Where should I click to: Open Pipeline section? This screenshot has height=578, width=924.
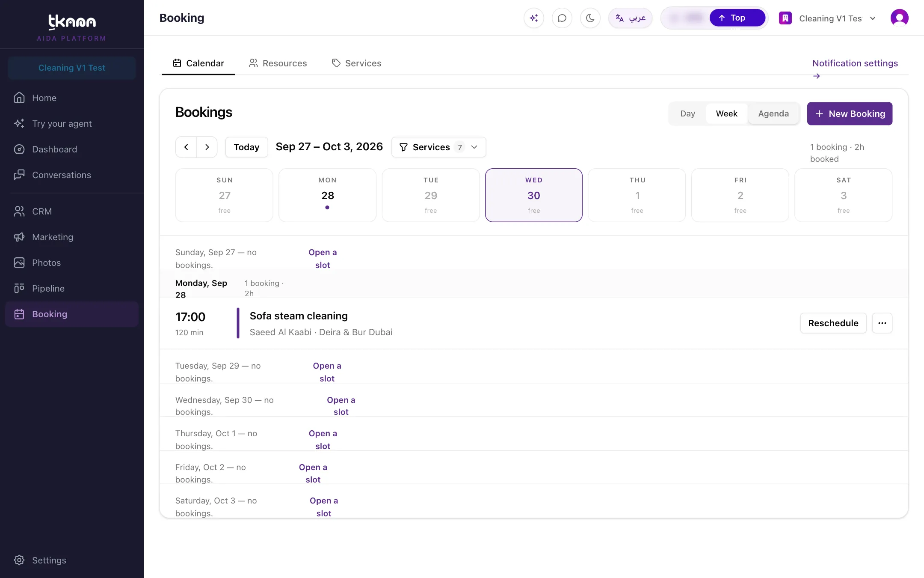point(72,289)
